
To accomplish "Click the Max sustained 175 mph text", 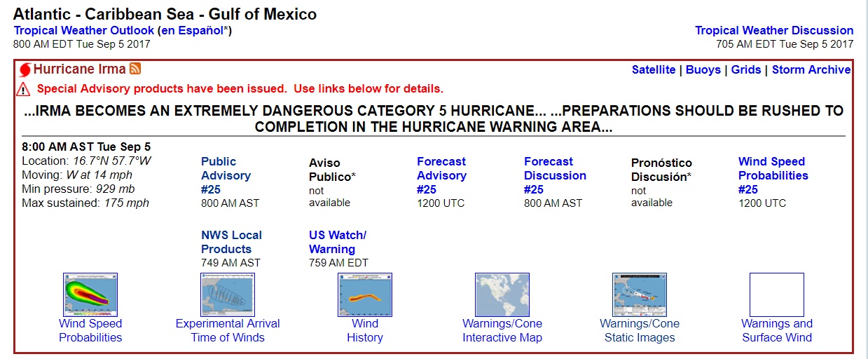I will [x=85, y=203].
